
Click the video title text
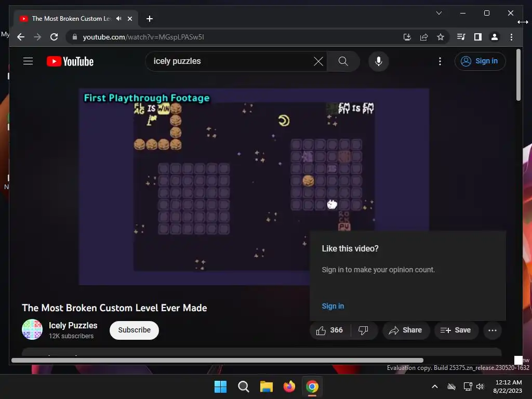tap(114, 308)
